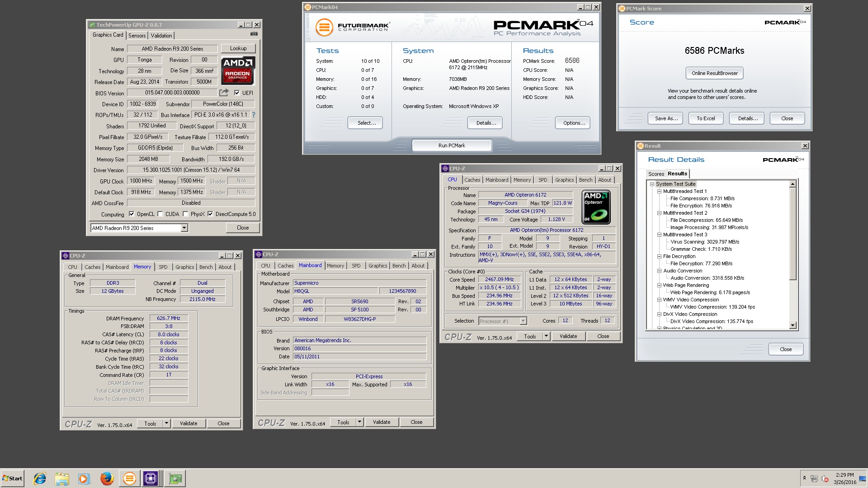This screenshot has width=868, height=488.
Task: Collapse the Multithreaded Test 3 node
Action: point(659,235)
